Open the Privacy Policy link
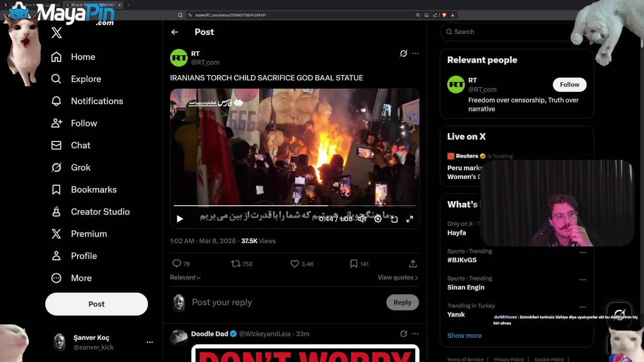644x362 pixels. (x=509, y=359)
